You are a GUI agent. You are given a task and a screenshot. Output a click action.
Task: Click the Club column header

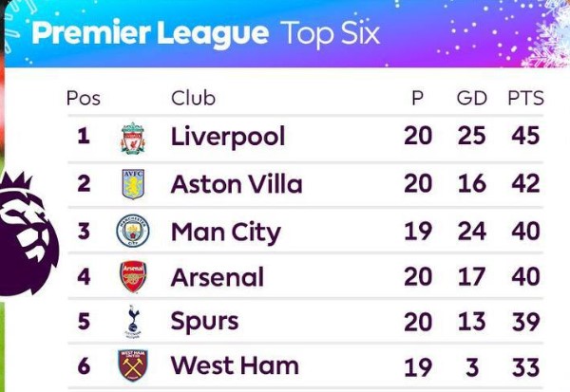pyautogui.click(x=193, y=98)
